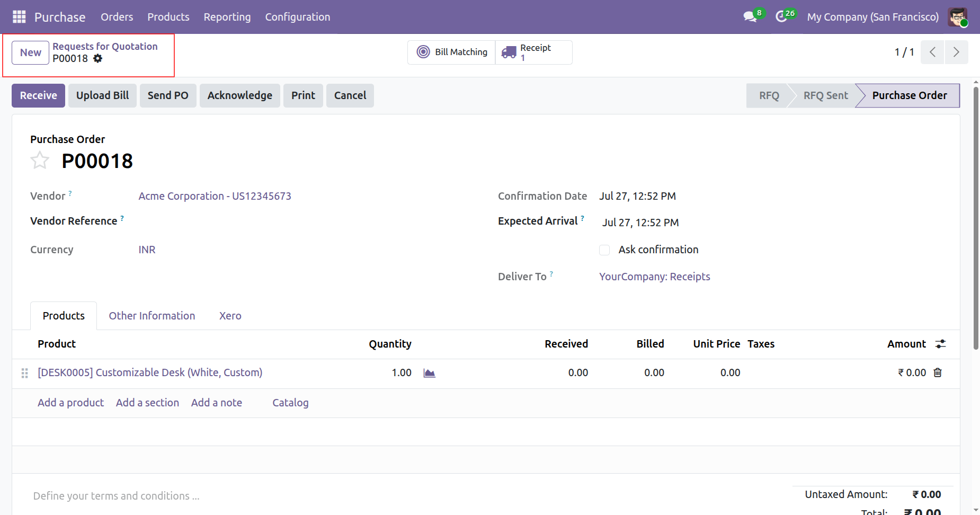Click the gear icon next to P00018
The width and height of the screenshot is (980, 515).
pyautogui.click(x=97, y=58)
